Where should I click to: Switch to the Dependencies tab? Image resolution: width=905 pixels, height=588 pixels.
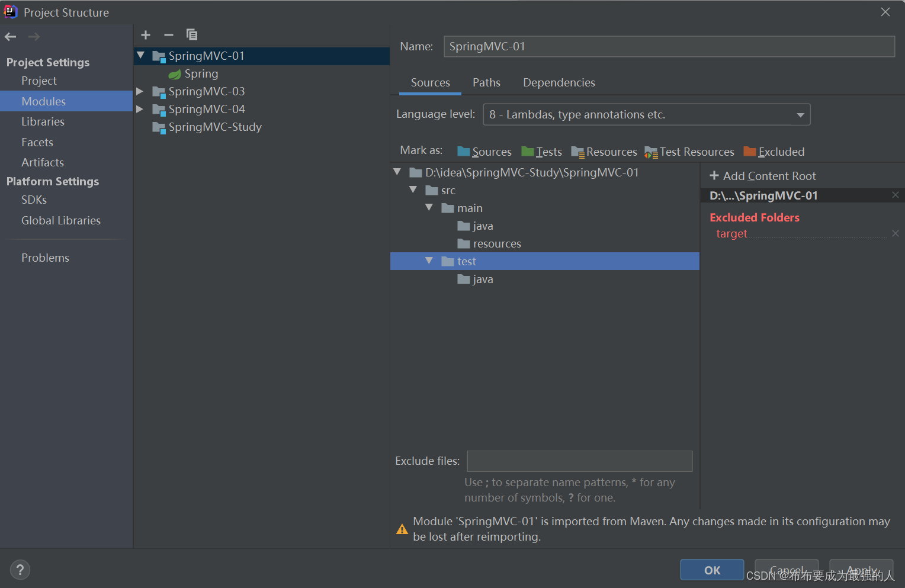(559, 83)
